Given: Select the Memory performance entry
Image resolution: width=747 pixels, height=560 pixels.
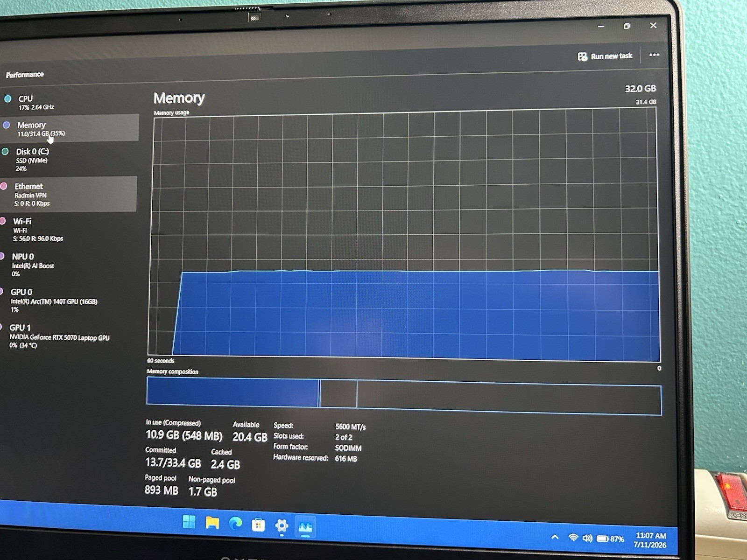Looking at the screenshot, I should (x=70, y=127).
